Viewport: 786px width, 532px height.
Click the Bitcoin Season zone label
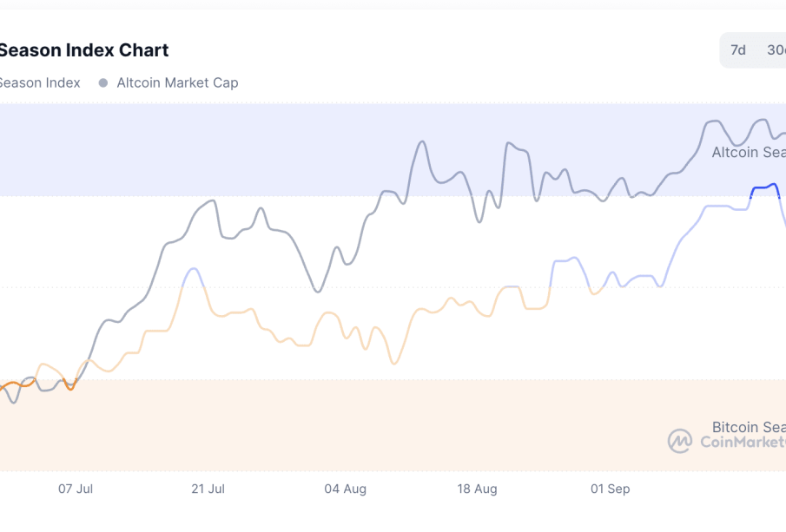748,427
